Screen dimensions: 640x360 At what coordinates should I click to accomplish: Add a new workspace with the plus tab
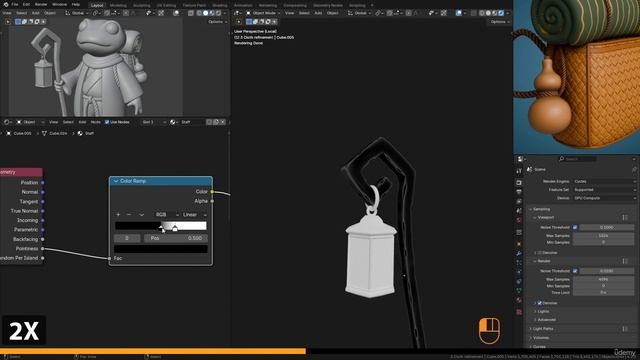pyautogui.click(x=372, y=5)
